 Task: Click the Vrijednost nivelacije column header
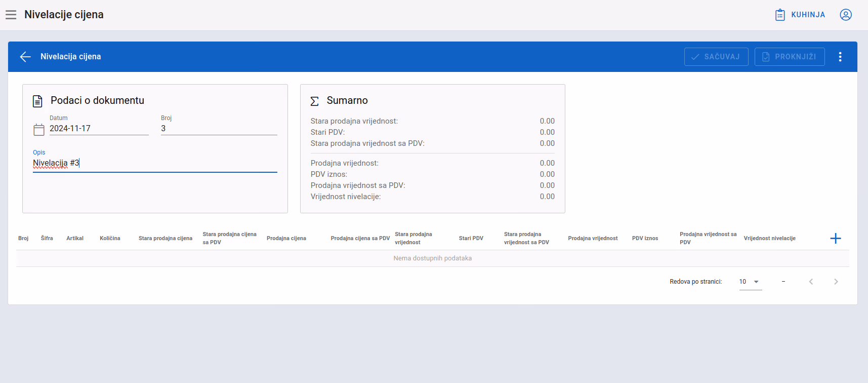[x=770, y=238]
